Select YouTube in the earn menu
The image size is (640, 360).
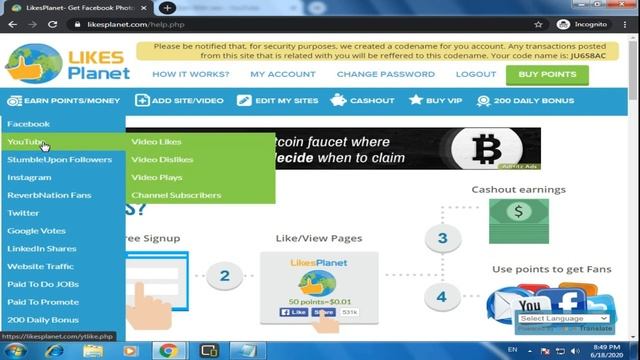pyautogui.click(x=63, y=142)
